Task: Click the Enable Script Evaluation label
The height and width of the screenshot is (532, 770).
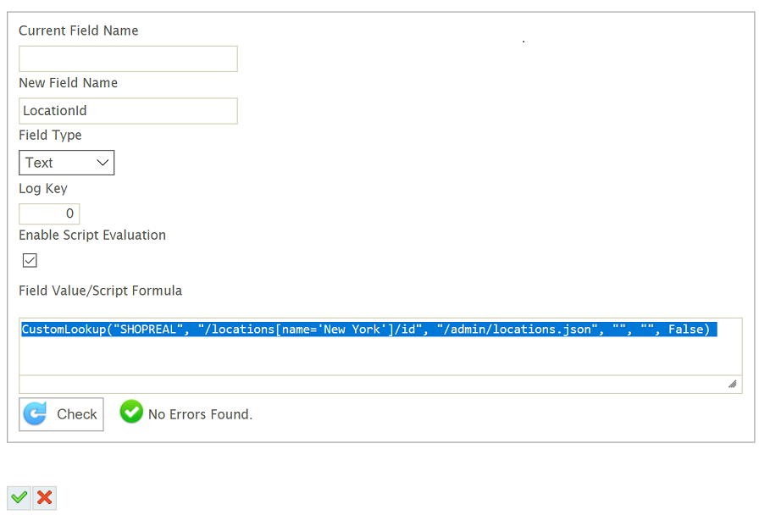Action: tap(92, 235)
